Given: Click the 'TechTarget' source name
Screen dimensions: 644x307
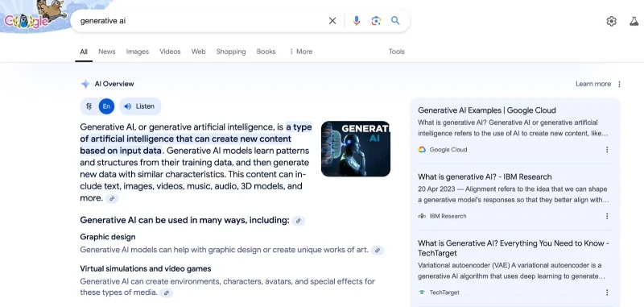Looking at the screenshot, I should (444, 292).
